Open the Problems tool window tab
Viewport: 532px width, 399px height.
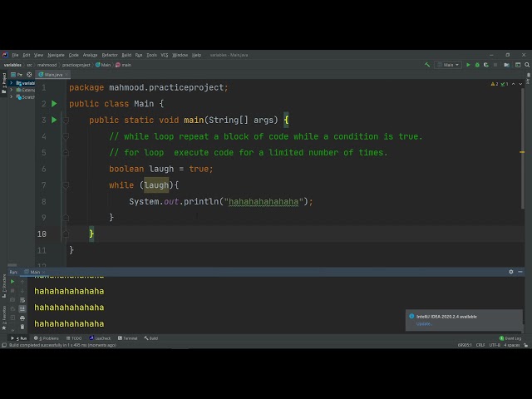click(47, 338)
